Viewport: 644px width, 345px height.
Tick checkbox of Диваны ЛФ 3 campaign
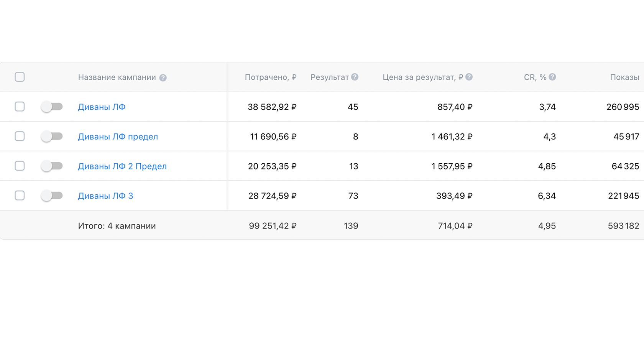(x=20, y=195)
